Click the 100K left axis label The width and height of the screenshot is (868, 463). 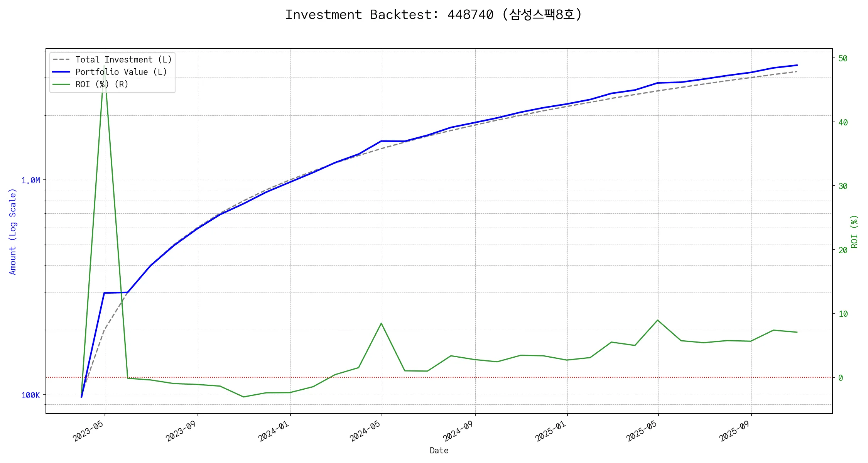coord(30,395)
